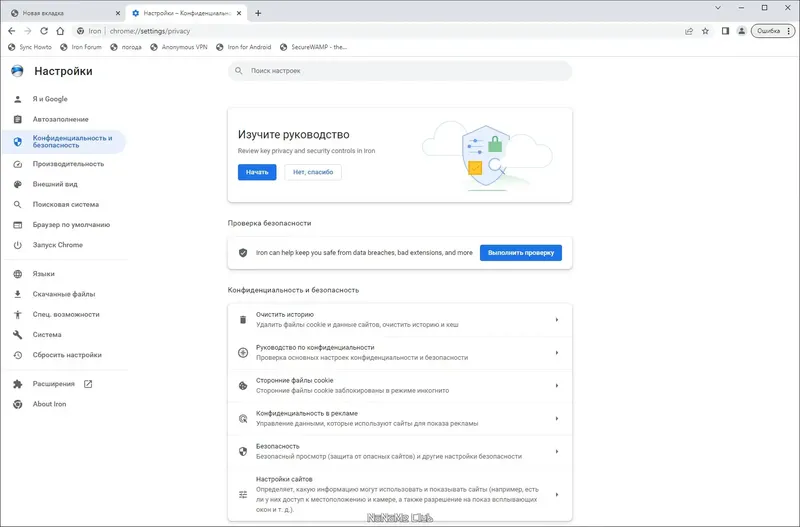Bookmark this page with the star icon
Screen dimensions: 800x527
[705, 31]
